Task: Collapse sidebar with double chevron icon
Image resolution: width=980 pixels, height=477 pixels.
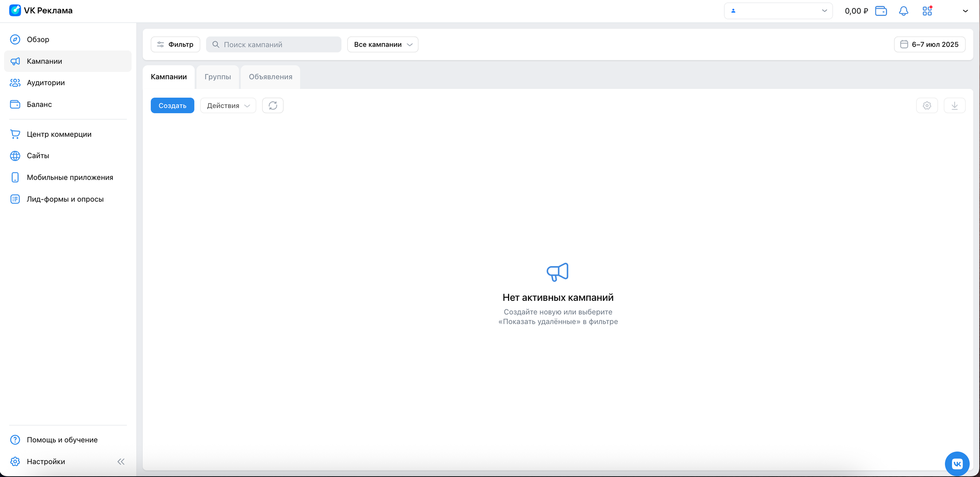Action: [121, 461]
